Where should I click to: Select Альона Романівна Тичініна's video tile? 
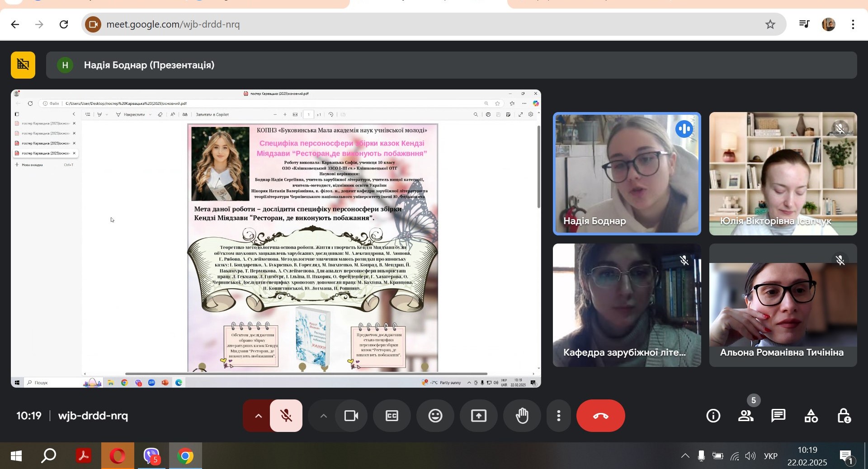click(783, 305)
